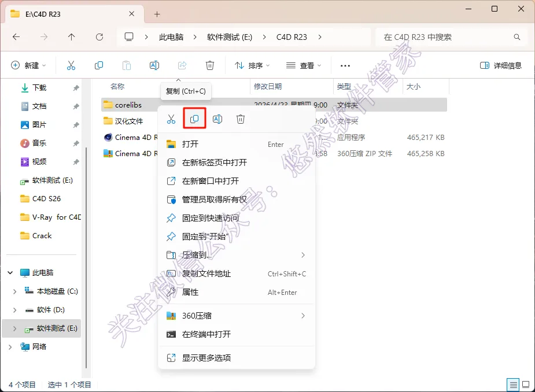535x392 pixels.
Task: Select 显示更多选项
Action: (x=237, y=357)
